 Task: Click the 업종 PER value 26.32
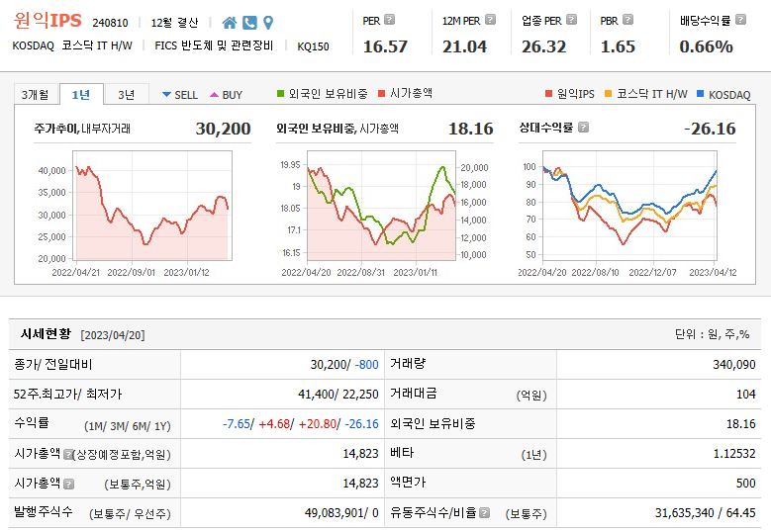coord(543,46)
